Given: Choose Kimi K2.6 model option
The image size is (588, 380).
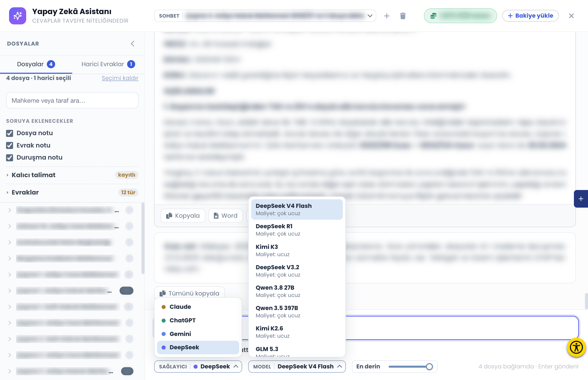Looking at the screenshot, I should tap(297, 332).
